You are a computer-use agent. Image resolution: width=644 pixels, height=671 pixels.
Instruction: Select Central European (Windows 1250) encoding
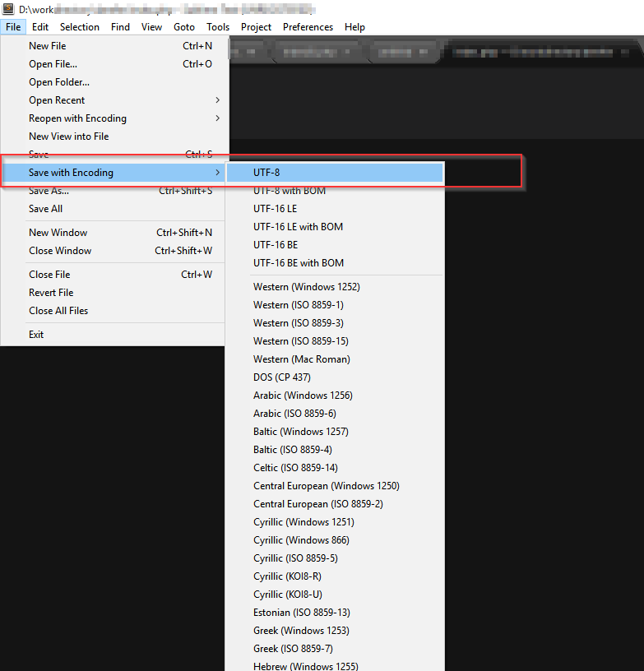pos(326,486)
